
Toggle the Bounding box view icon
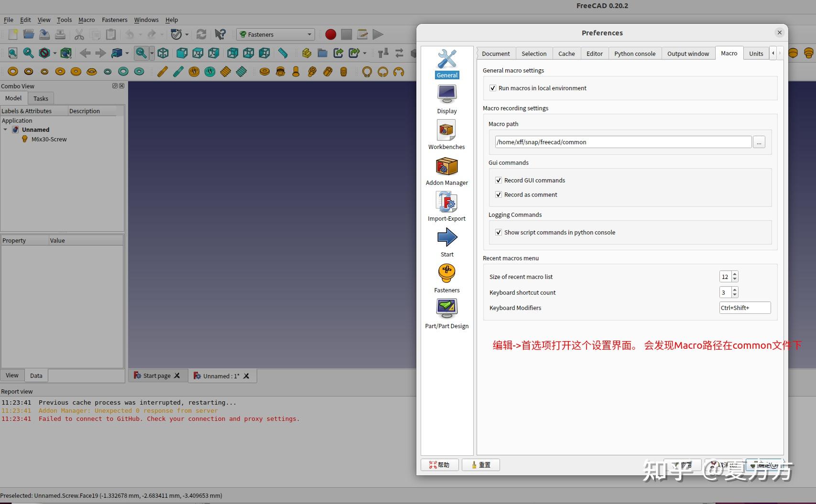coord(66,53)
